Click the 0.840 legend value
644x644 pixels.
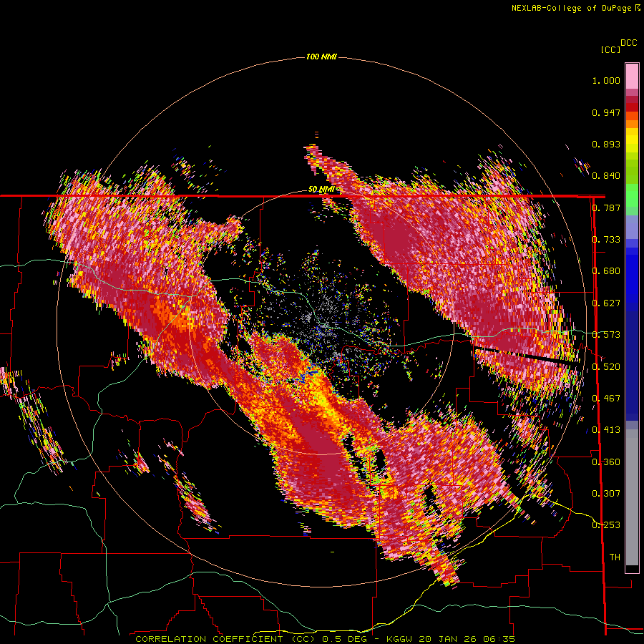pos(606,176)
